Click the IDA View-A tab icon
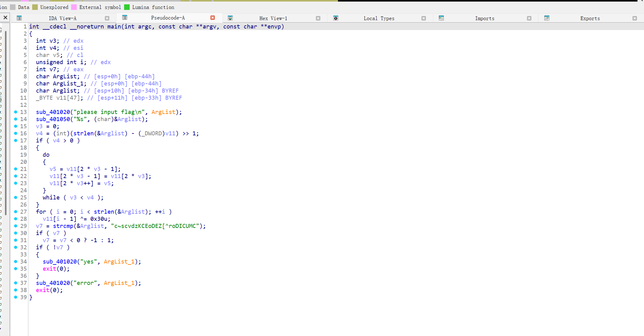This screenshot has width=644, height=336. (19, 18)
